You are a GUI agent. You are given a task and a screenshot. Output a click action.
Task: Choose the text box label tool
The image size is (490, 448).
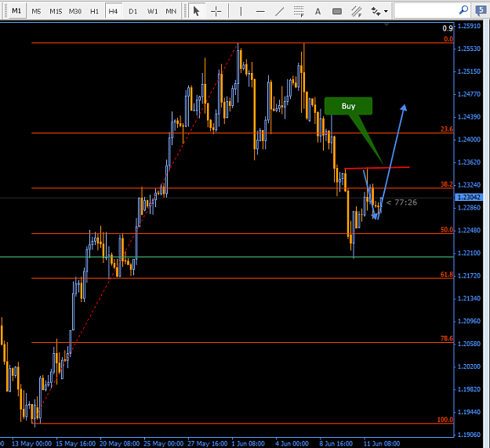tap(337, 12)
